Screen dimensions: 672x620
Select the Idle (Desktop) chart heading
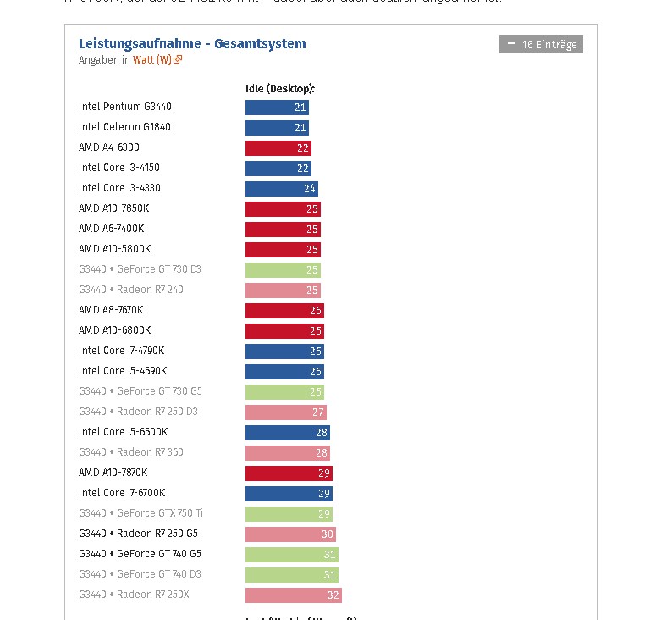280,88
